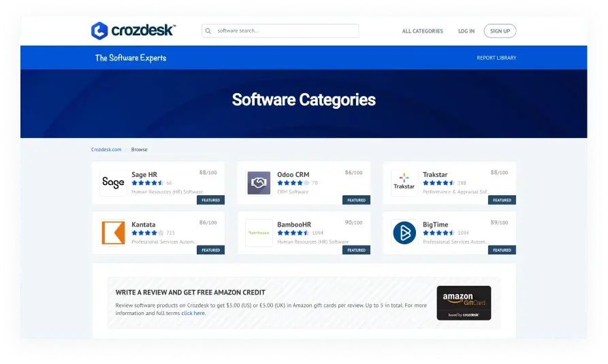Open the Kantata product title

pos(144,225)
